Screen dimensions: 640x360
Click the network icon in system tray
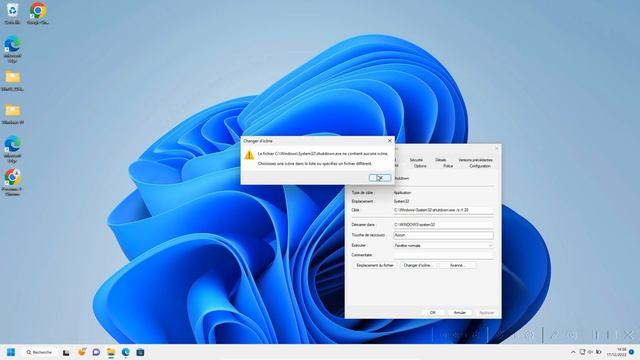coord(582,352)
